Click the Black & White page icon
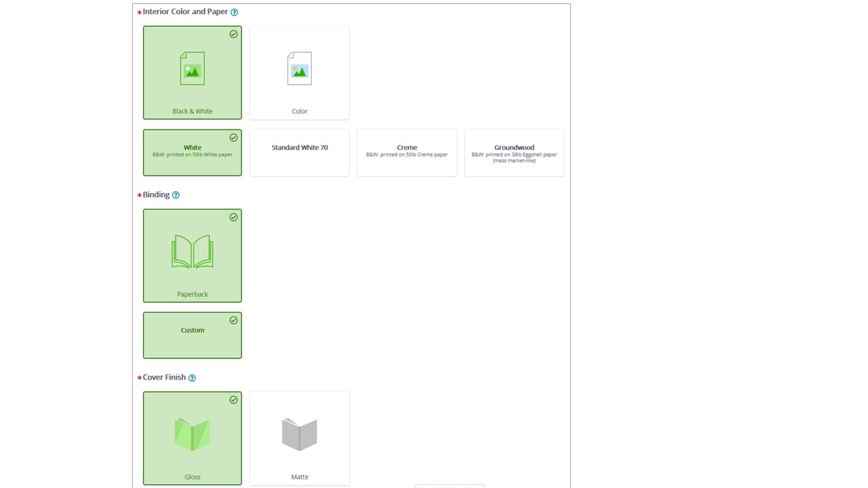This screenshot has height=488, width=868. (192, 69)
